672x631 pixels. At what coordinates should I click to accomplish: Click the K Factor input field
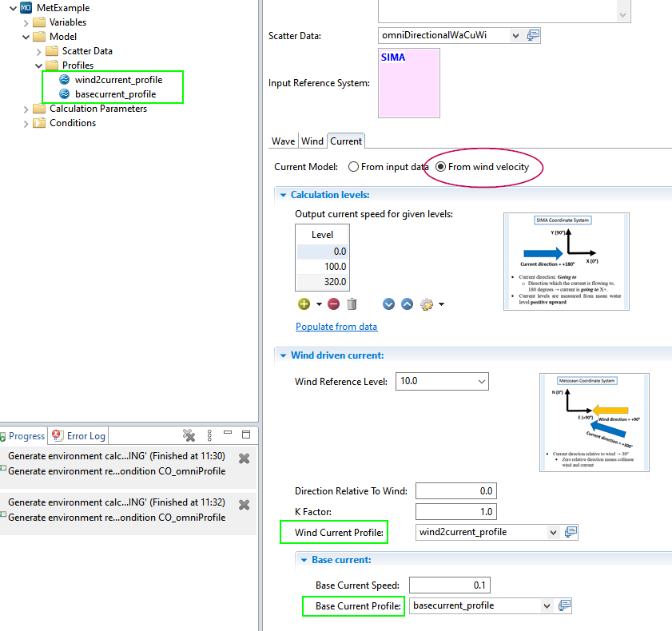(455, 512)
